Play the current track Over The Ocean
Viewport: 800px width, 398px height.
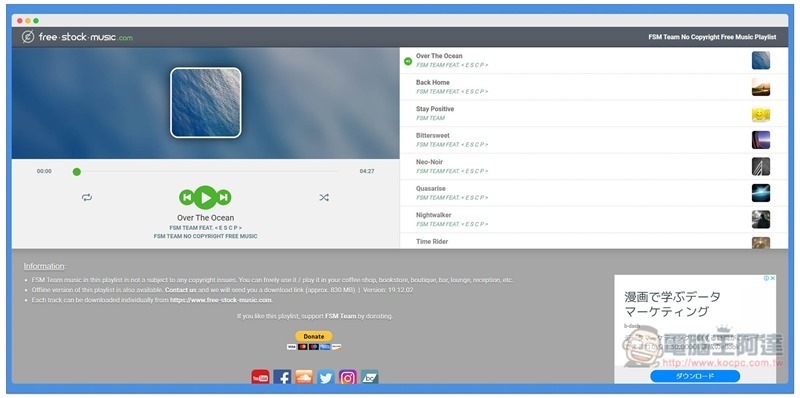[x=206, y=197]
